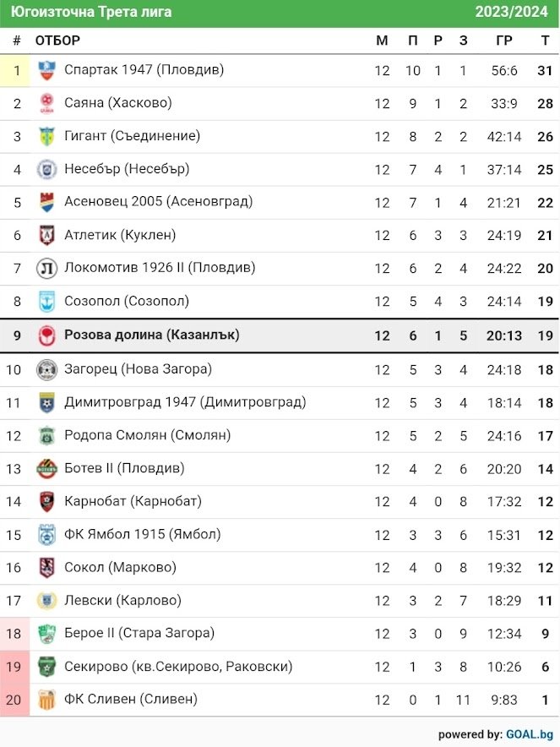Click the Югоизточна Трета лига title
The height and width of the screenshot is (747, 560).
[x=91, y=12]
